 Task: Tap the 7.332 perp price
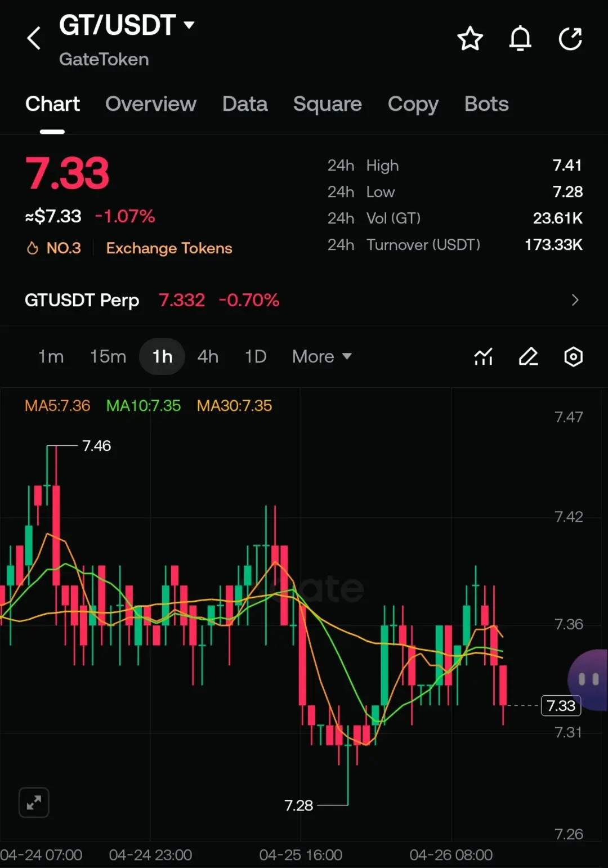[x=182, y=300]
